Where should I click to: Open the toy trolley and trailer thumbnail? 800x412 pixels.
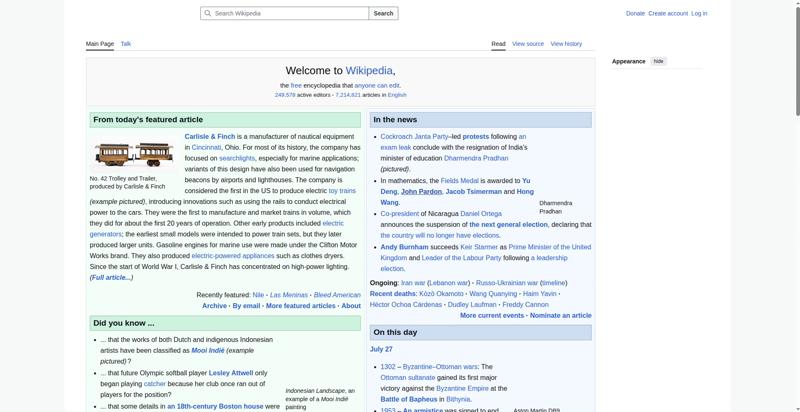tap(134, 153)
